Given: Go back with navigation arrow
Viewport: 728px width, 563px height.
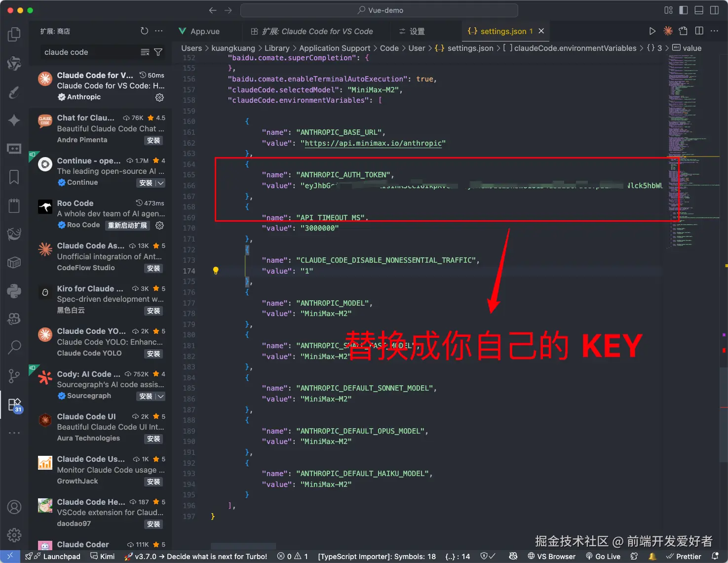Looking at the screenshot, I should (x=213, y=10).
